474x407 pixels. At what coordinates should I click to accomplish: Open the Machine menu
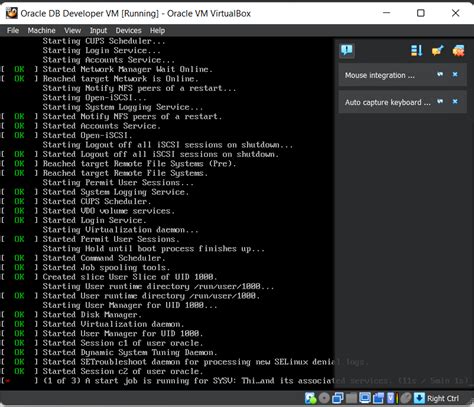coord(41,30)
